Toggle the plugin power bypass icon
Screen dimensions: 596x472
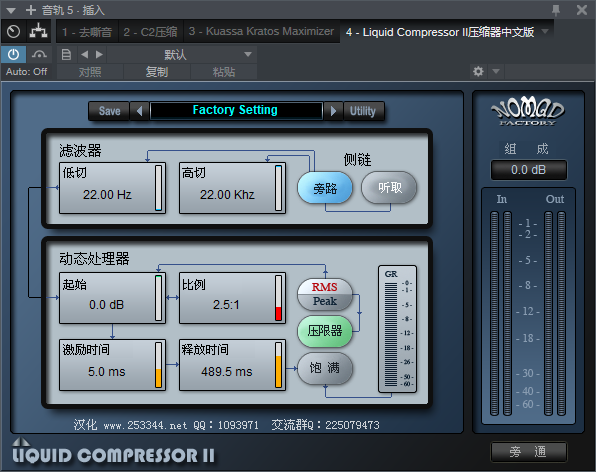[x=13, y=55]
